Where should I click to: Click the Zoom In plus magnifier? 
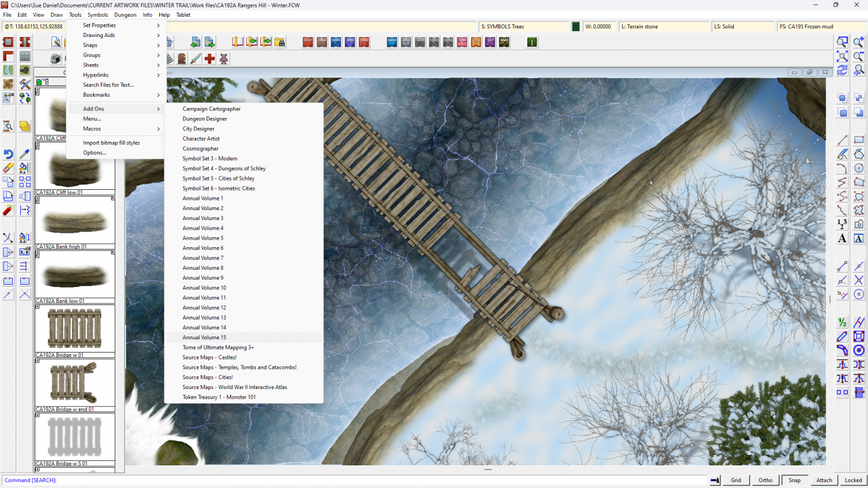point(859,42)
